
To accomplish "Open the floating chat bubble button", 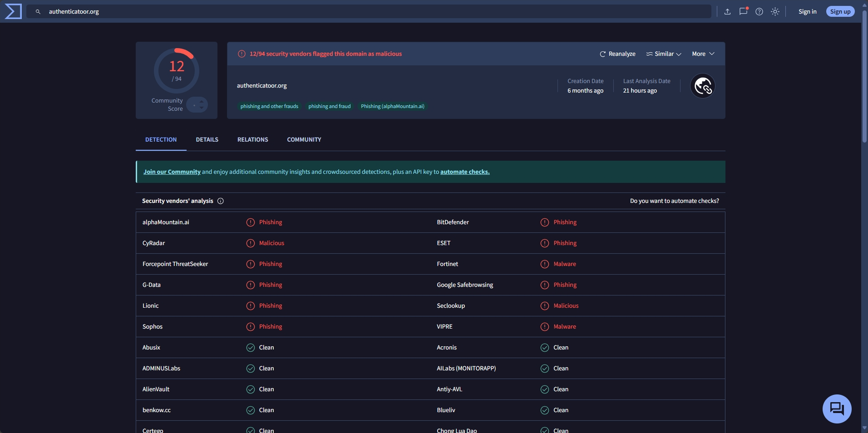I will click(837, 408).
